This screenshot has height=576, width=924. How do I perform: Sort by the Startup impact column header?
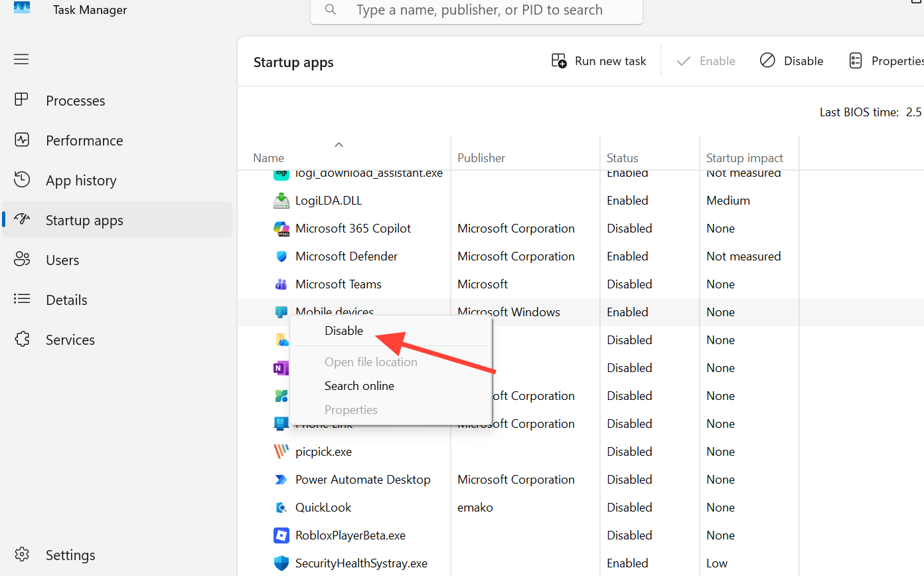click(745, 158)
